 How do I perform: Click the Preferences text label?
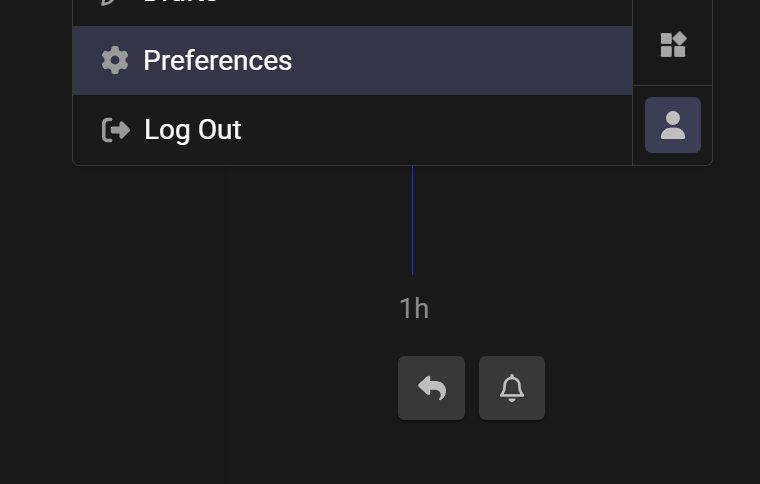217,60
